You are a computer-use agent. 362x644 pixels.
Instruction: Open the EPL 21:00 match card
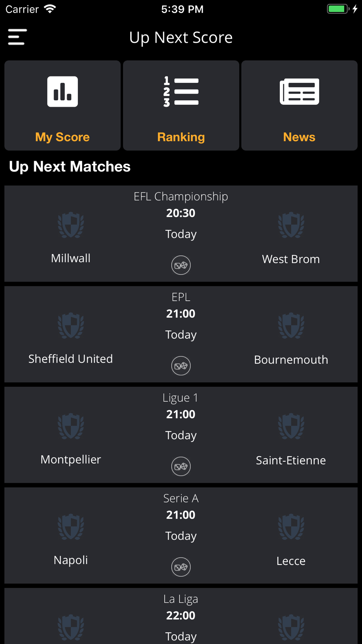point(181,334)
